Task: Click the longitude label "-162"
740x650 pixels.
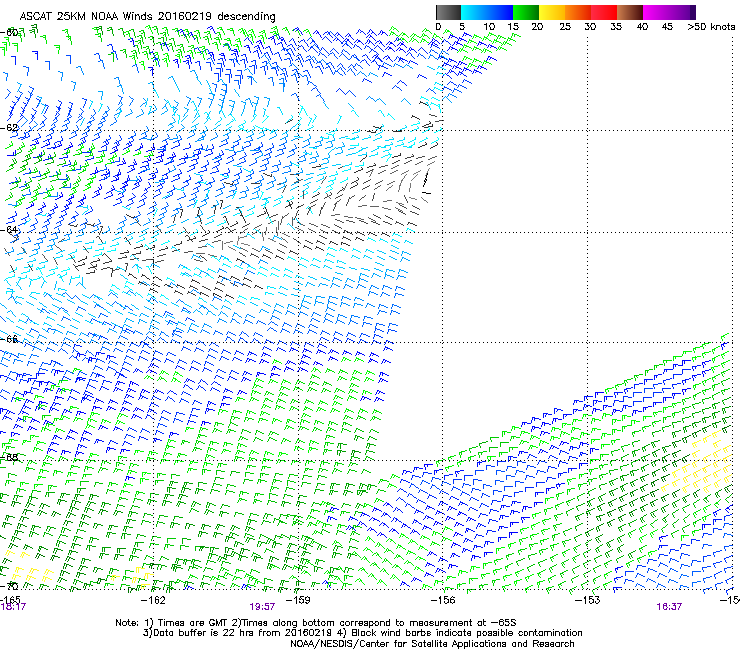Action: pyautogui.click(x=153, y=600)
